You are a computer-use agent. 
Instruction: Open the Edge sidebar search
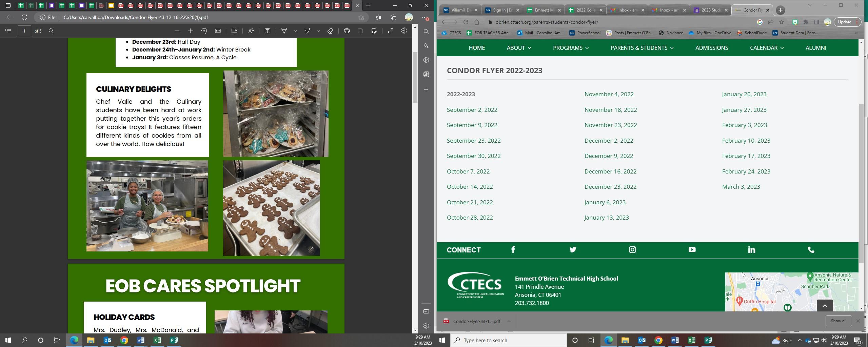tap(426, 32)
